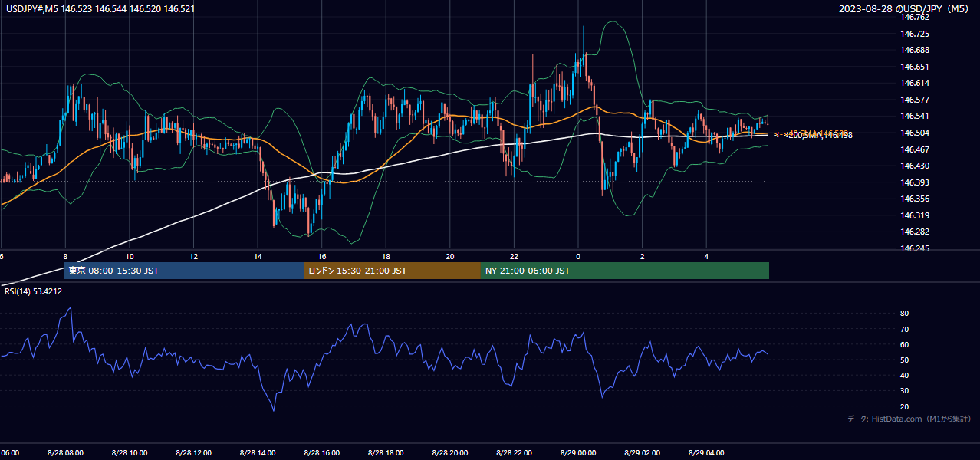Image resolution: width=980 pixels, height=460 pixels.
Task: Click hour 10 on the price chart axis
Action: pos(130,256)
